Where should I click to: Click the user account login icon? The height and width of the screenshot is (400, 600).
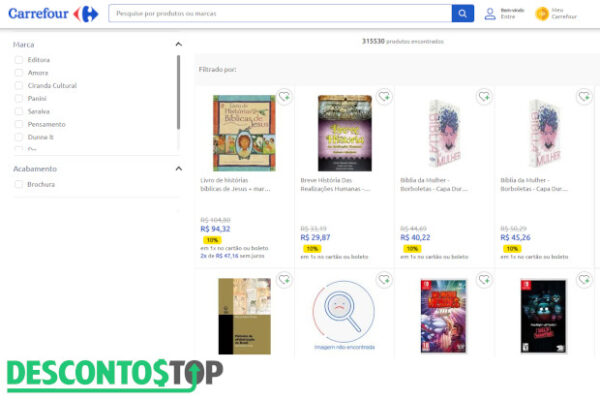(x=490, y=14)
